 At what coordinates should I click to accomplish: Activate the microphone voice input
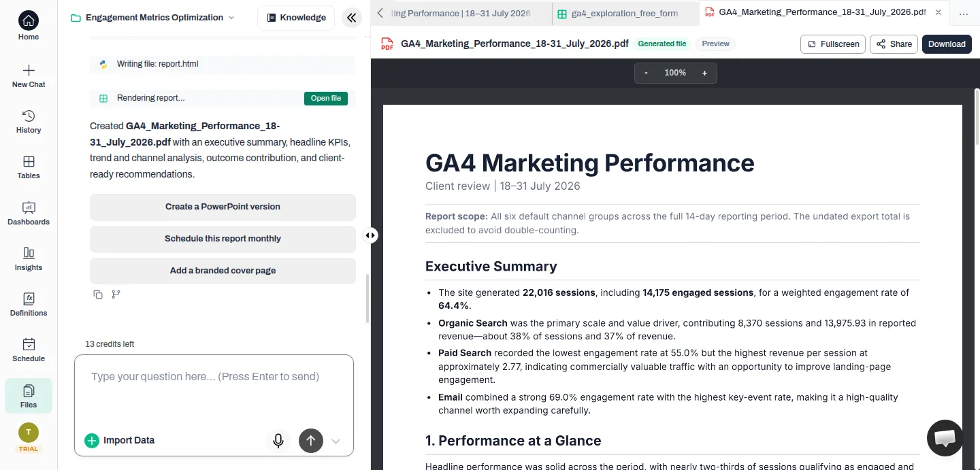[x=278, y=441]
